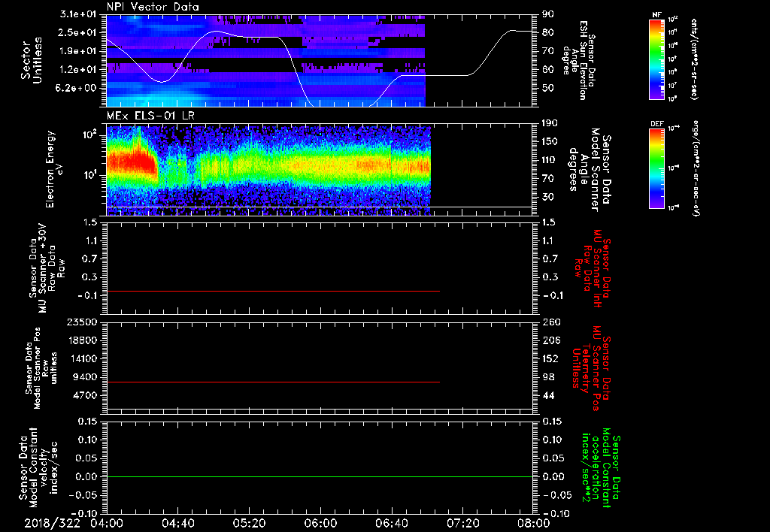This screenshot has width=770, height=532.
Task: Click the green "Model Constant acceleration" axis title
Action: [601, 469]
